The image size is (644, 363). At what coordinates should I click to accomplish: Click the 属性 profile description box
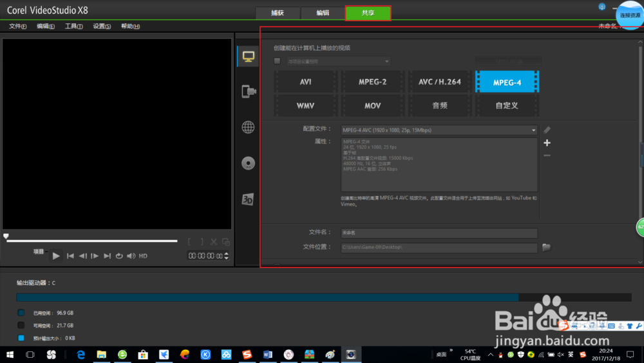pos(439,164)
